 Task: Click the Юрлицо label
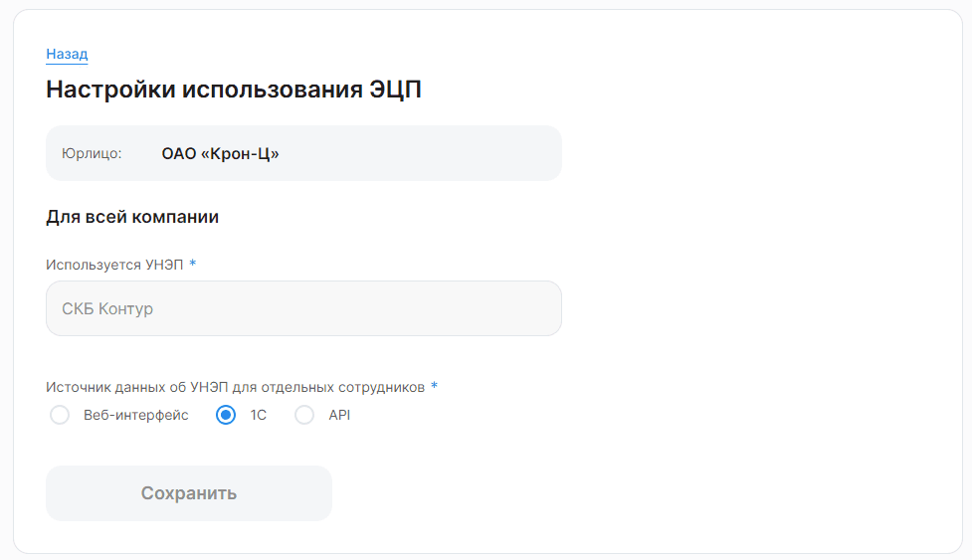point(92,153)
